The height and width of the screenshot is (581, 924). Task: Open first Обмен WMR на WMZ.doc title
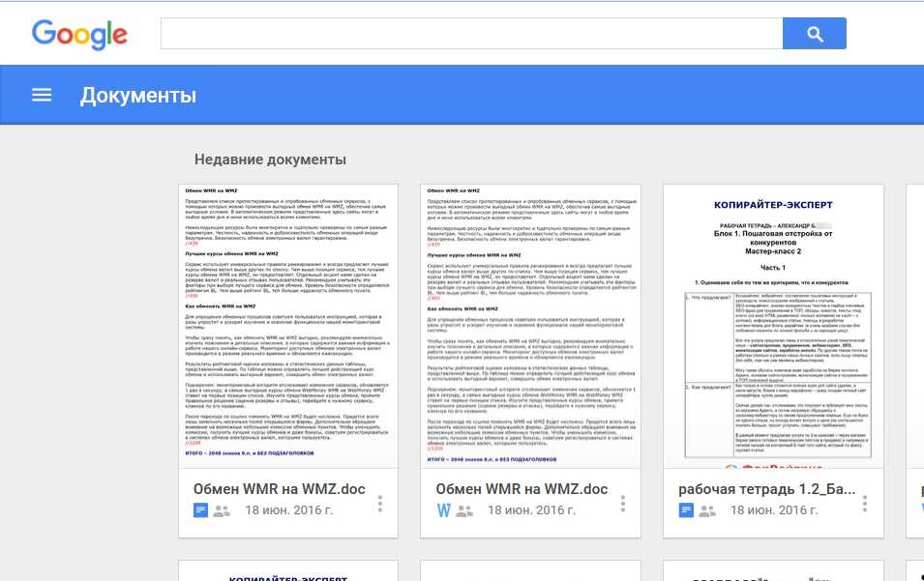coord(279,488)
